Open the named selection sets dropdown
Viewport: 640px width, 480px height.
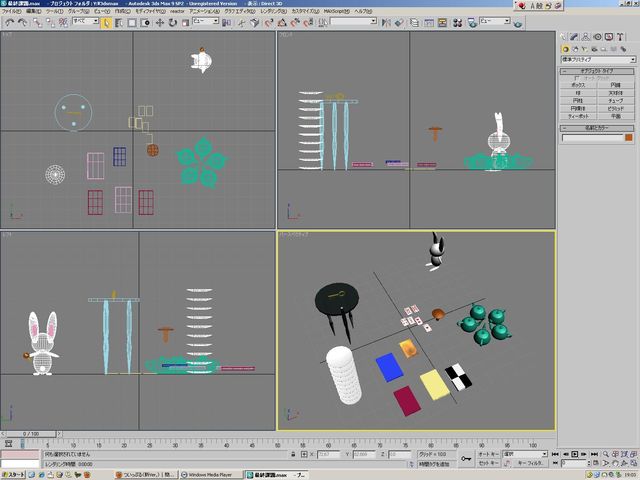click(x=353, y=21)
